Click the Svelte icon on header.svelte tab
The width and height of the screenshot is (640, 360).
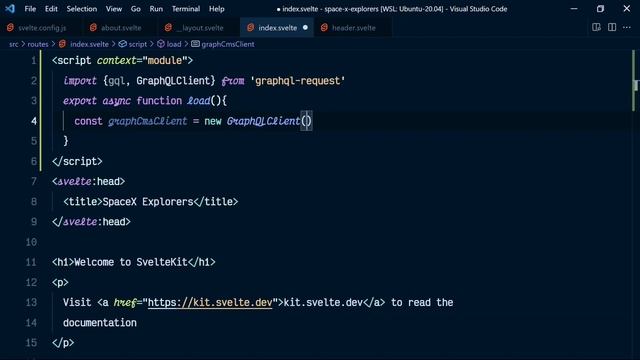[x=324, y=28]
